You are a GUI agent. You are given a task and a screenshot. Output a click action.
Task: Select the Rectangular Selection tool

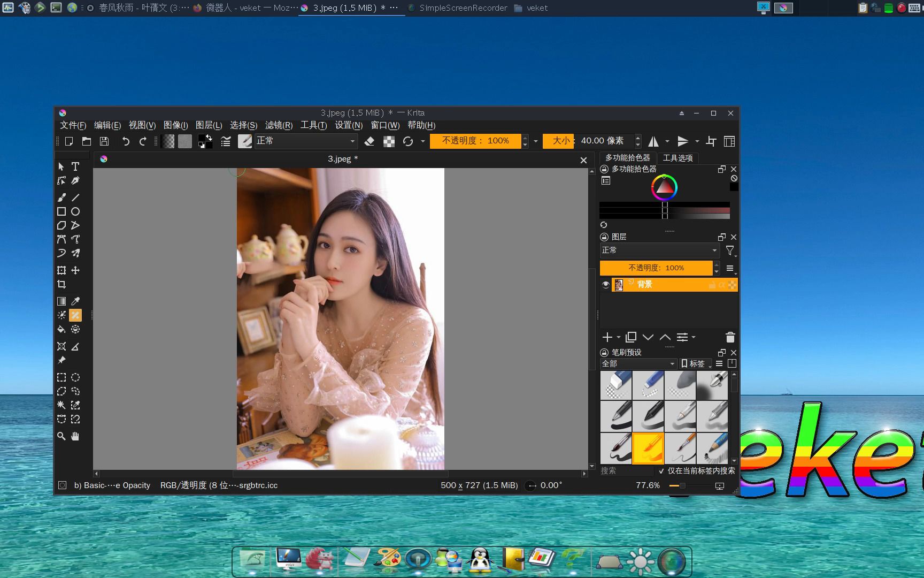pyautogui.click(x=61, y=377)
